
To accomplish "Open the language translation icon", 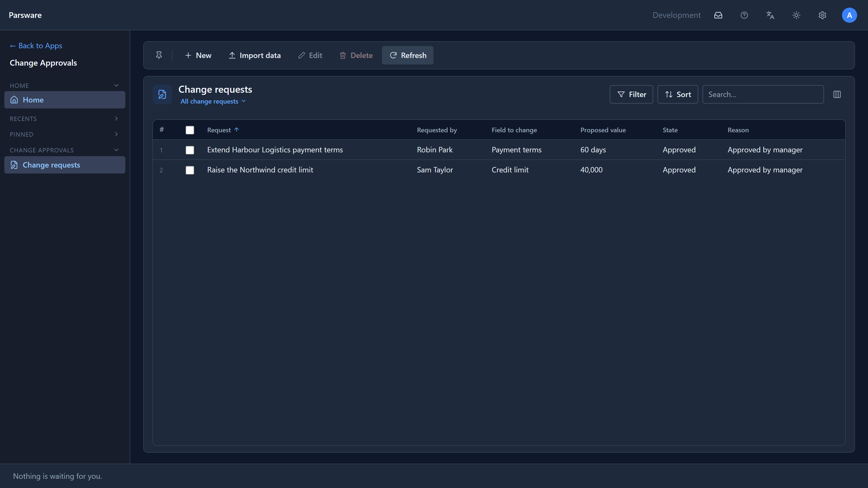I will tap(770, 15).
